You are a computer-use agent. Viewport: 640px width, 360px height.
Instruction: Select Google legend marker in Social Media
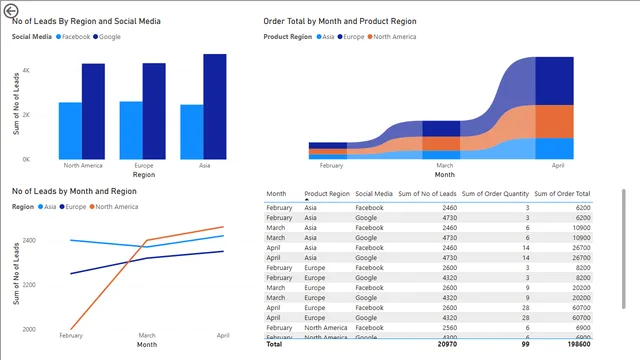96,37
